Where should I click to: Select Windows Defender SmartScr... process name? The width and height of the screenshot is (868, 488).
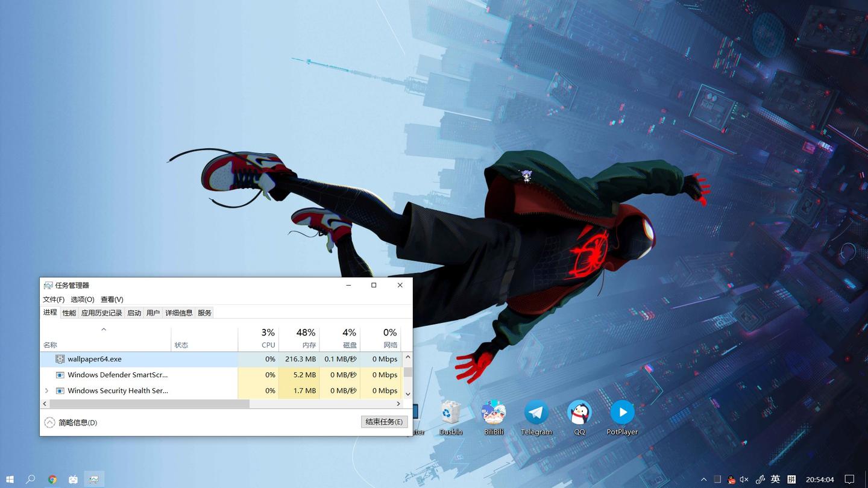click(118, 375)
